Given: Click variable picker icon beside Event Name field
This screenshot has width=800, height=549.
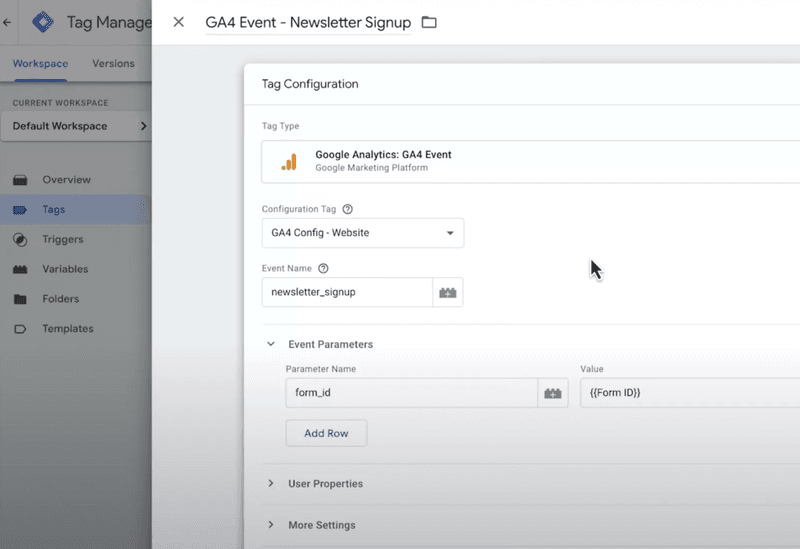Looking at the screenshot, I should tap(448, 292).
